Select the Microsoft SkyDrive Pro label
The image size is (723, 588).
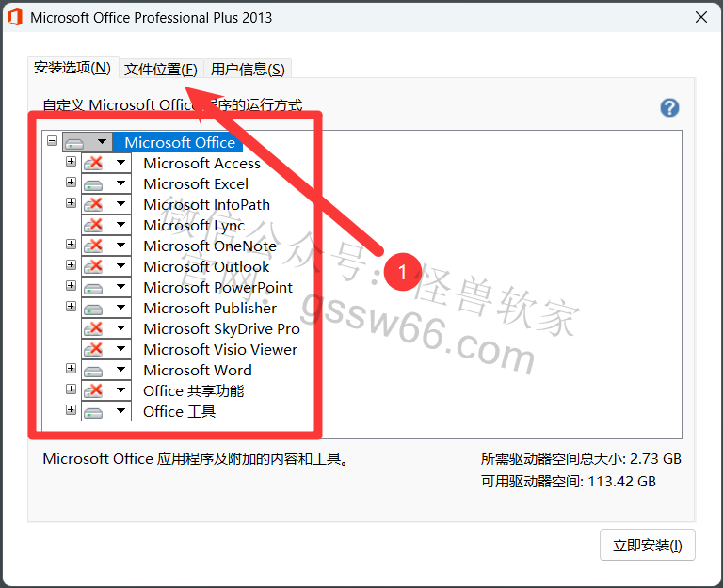coord(221,329)
